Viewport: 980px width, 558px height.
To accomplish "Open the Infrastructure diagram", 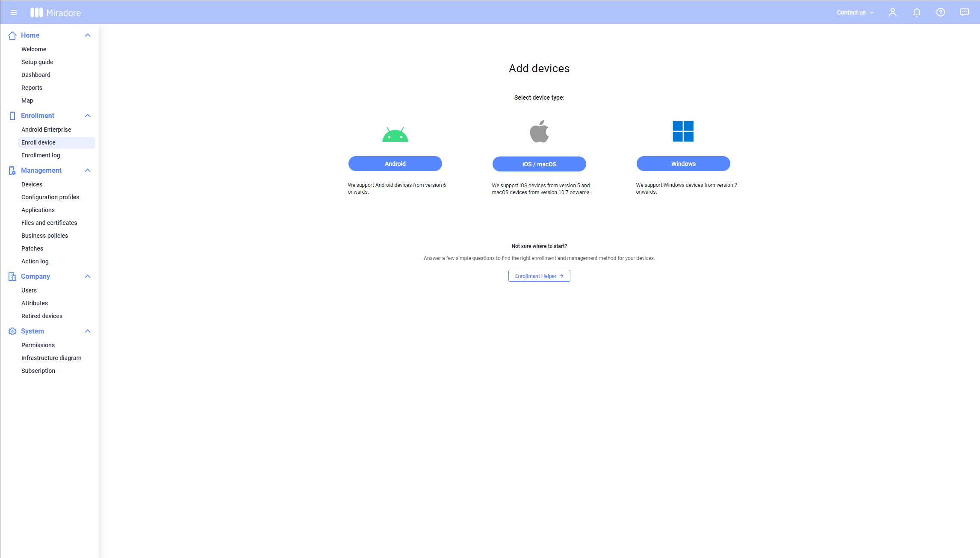I will point(51,358).
